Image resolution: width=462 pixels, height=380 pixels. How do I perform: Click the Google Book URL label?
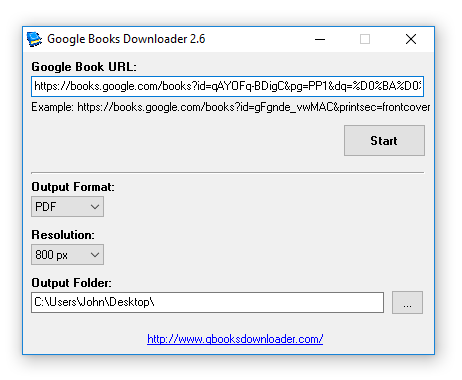pyautogui.click(x=84, y=67)
